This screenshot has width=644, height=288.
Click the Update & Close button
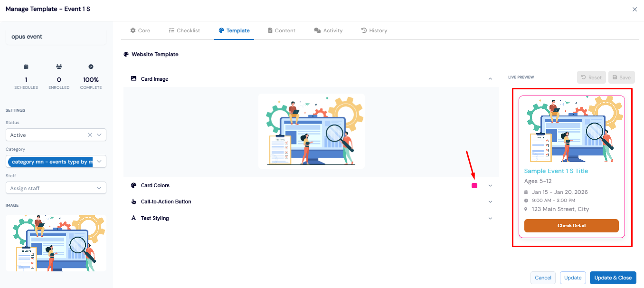pos(613,278)
